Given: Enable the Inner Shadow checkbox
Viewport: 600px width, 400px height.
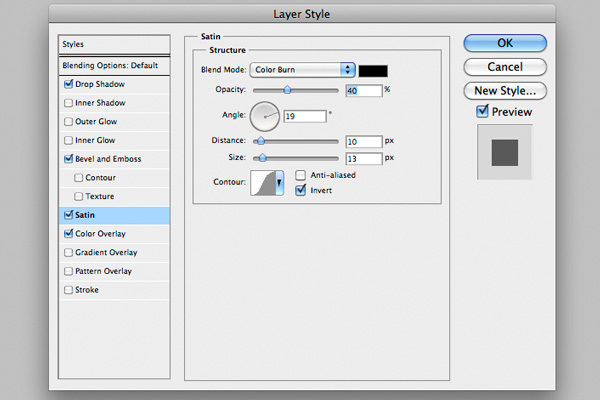Looking at the screenshot, I should 68,103.
